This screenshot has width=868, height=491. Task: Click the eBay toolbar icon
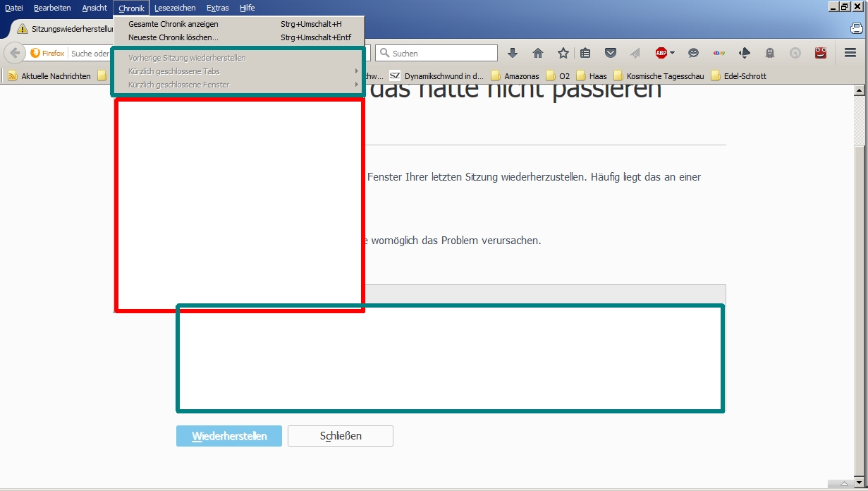pos(719,53)
